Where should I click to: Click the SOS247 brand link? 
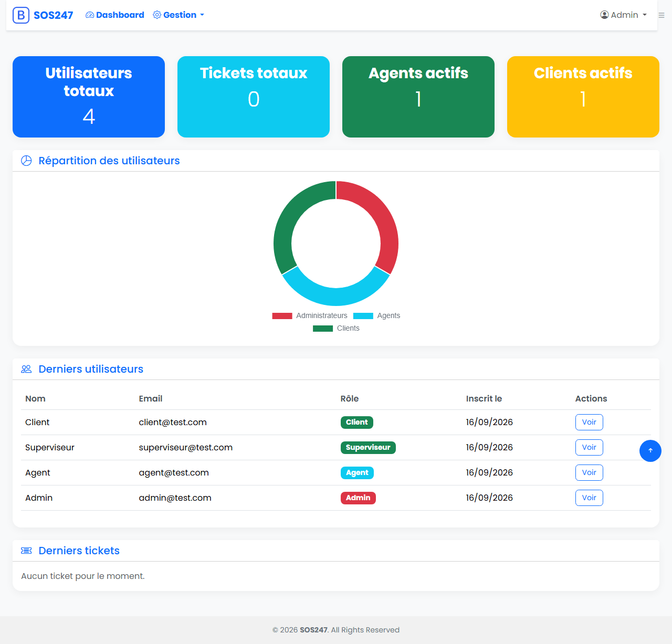[43, 15]
